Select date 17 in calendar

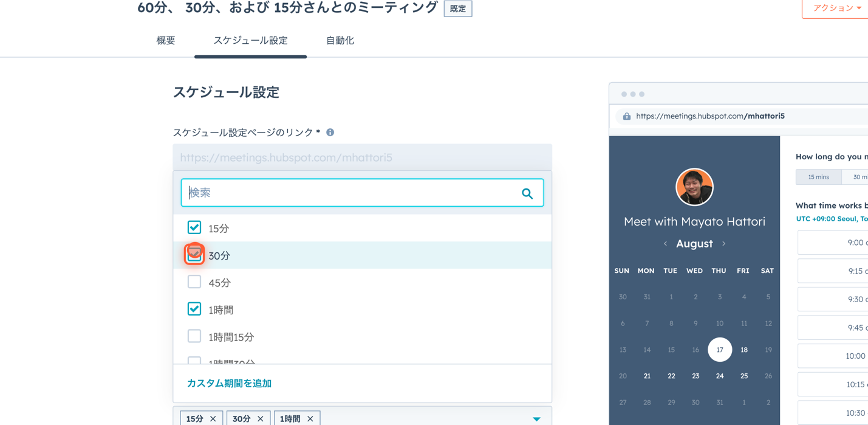[720, 350]
